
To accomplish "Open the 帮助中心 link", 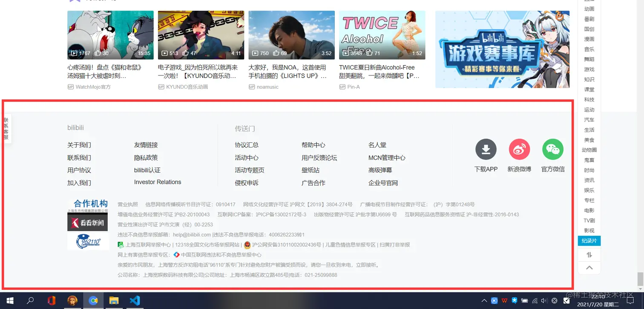I will [x=313, y=145].
